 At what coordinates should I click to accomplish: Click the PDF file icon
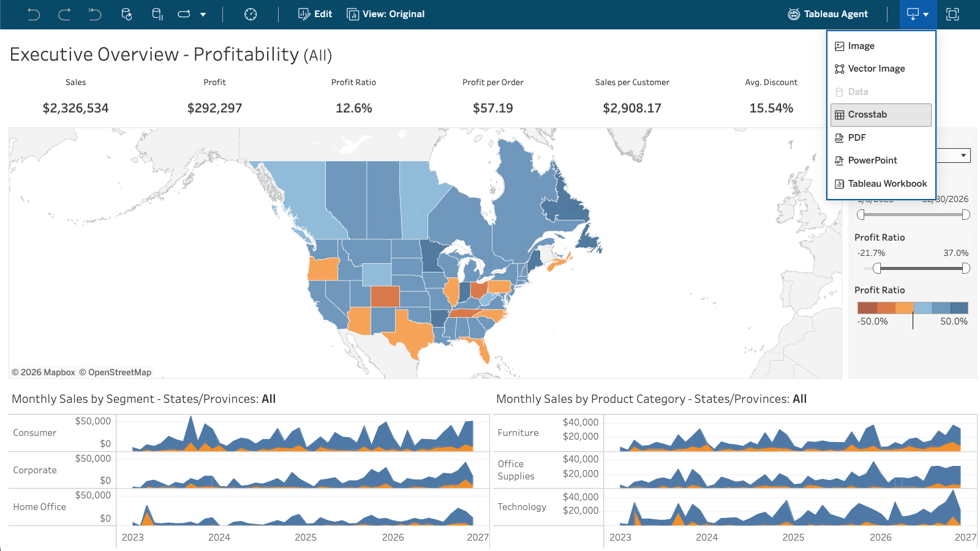(839, 138)
